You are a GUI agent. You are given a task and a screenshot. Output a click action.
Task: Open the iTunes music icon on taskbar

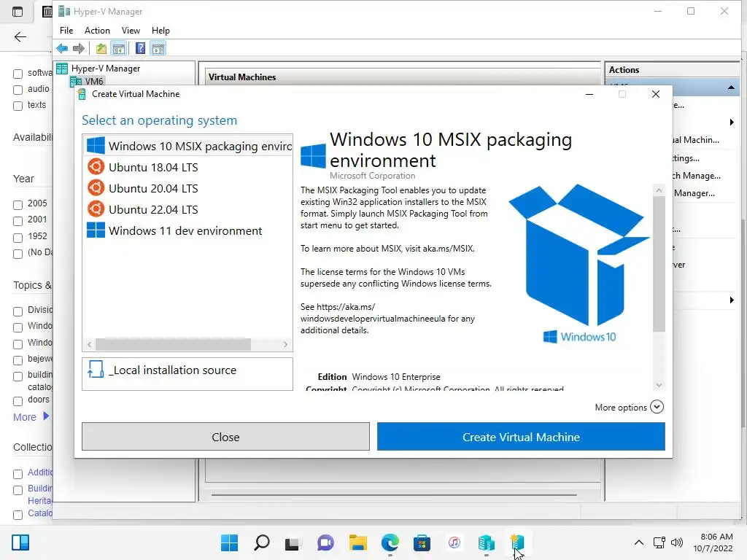click(454, 542)
